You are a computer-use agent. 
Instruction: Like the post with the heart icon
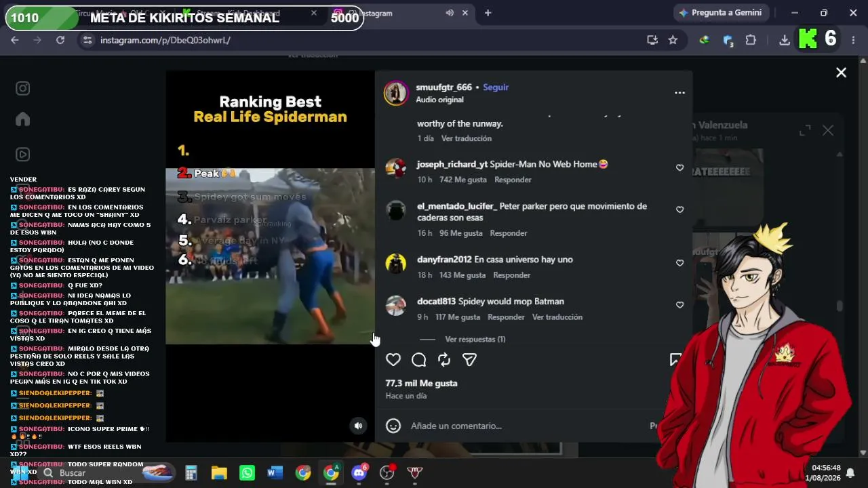point(393,360)
